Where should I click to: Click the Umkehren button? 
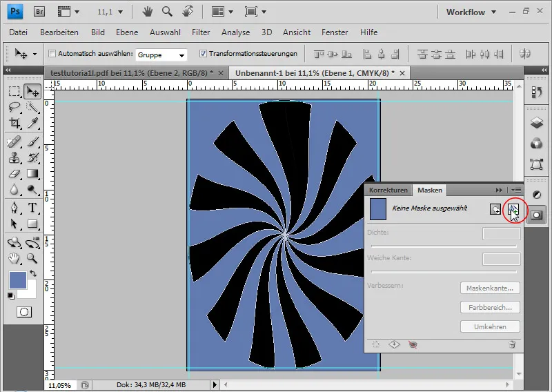(490, 326)
